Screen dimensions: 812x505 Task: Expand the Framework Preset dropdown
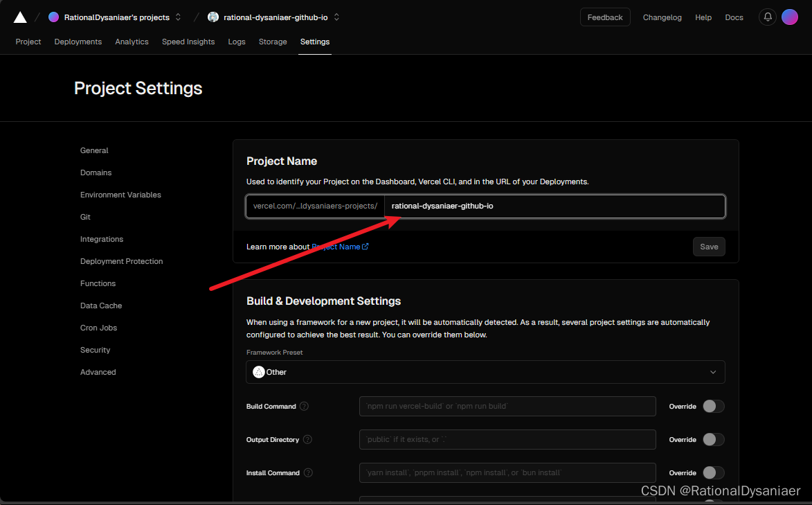485,372
